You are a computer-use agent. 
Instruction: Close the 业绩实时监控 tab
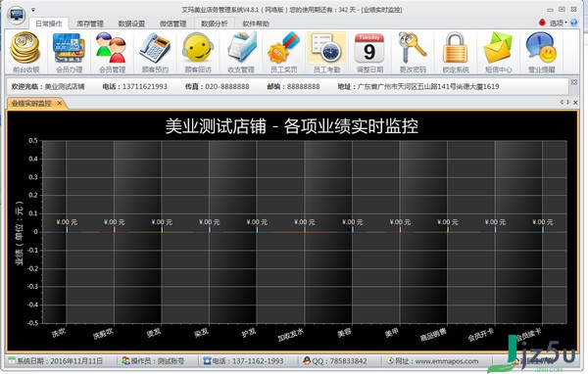[x=59, y=103]
